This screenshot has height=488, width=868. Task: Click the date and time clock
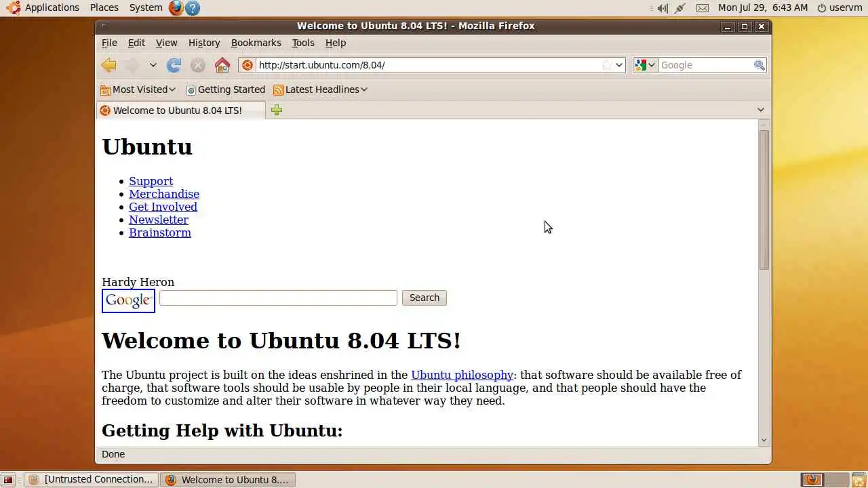[x=763, y=7]
